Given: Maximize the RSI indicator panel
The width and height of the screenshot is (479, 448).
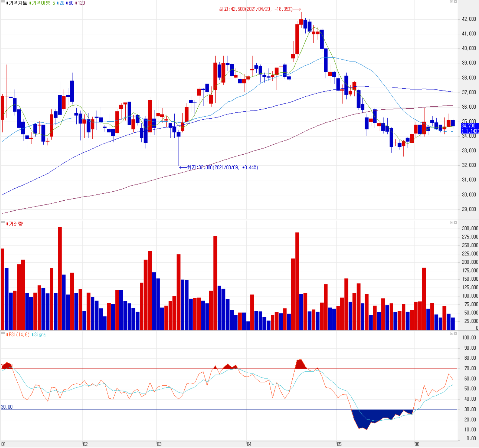Looking at the screenshot, I should point(451,333).
